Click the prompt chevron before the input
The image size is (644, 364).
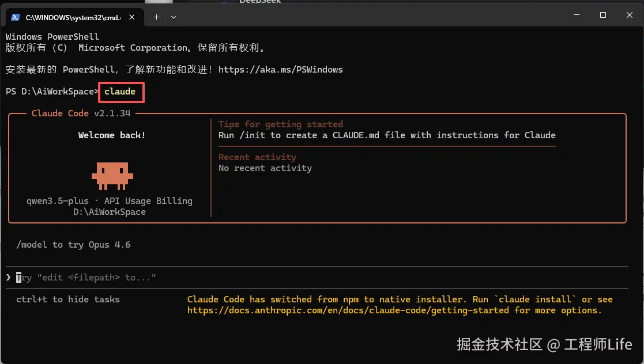pos(8,278)
